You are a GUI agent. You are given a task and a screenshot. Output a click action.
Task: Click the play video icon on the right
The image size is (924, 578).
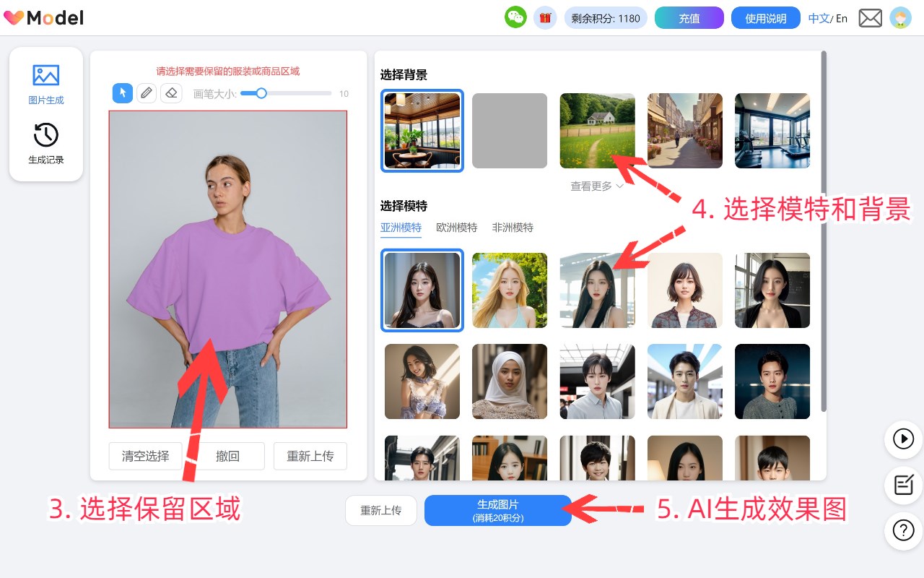pos(903,439)
